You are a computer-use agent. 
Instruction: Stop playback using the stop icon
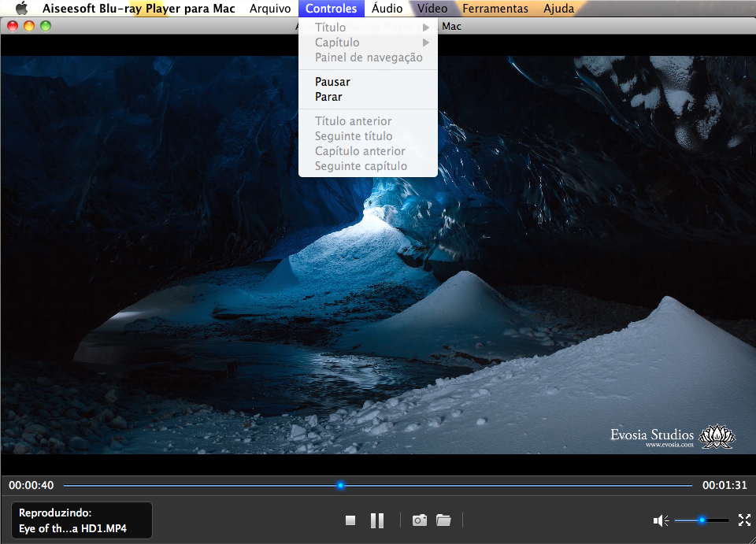point(350,520)
